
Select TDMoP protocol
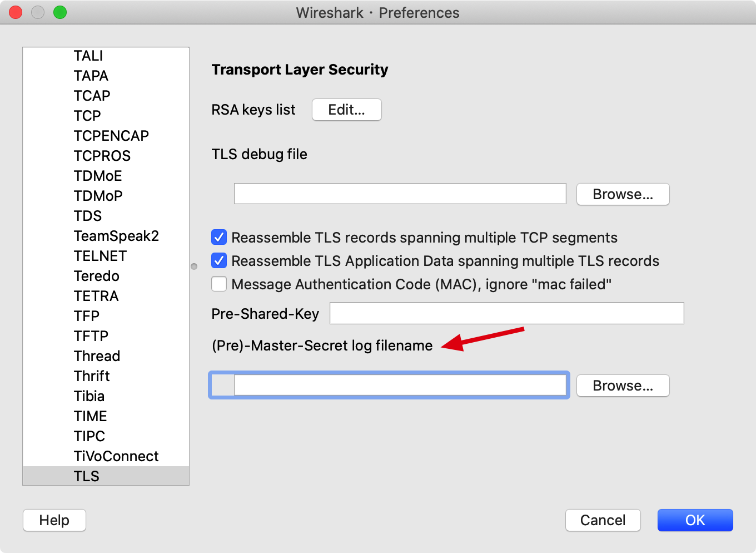pyautogui.click(x=106, y=196)
